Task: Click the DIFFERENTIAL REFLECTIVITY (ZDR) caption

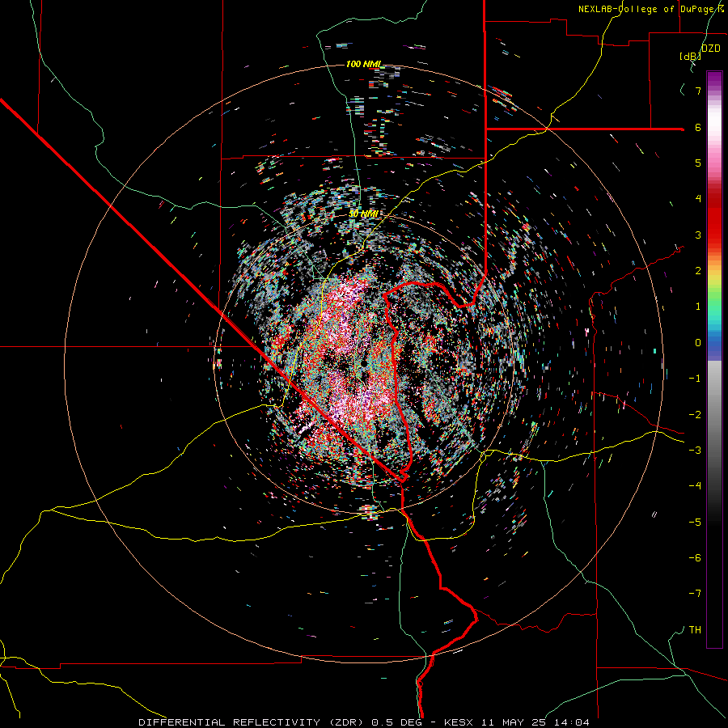Action: pyautogui.click(x=252, y=722)
